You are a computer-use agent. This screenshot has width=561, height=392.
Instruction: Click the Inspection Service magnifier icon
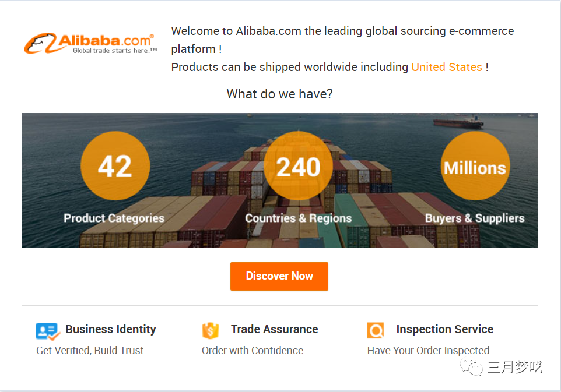point(376,330)
